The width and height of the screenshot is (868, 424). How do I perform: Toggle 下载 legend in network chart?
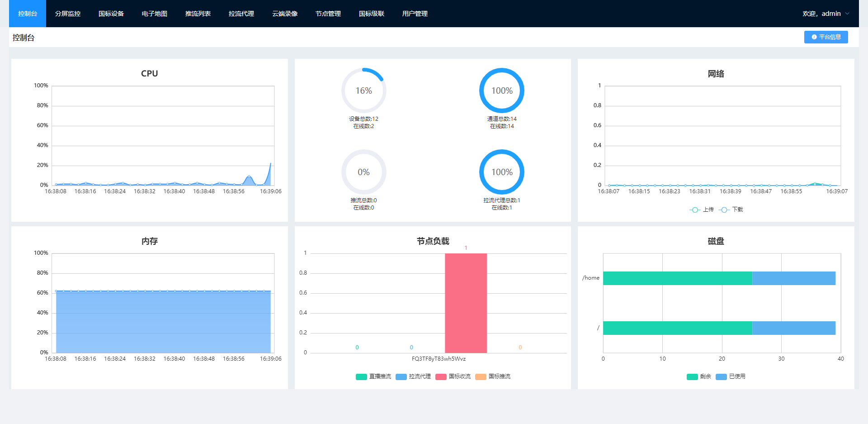(731, 210)
